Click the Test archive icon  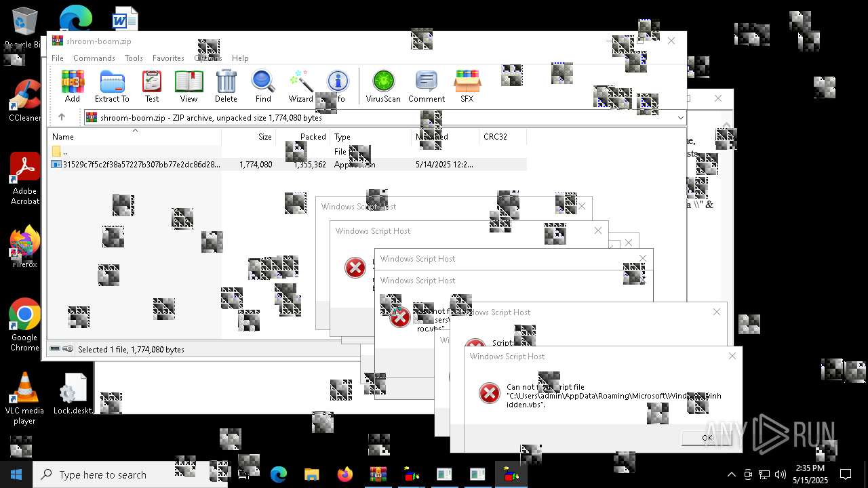coord(152,86)
